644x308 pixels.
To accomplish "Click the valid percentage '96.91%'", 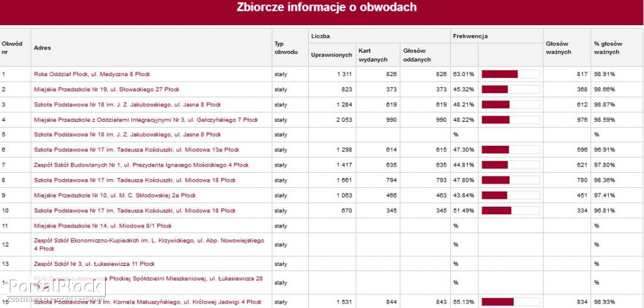I will pyautogui.click(x=604, y=150).
